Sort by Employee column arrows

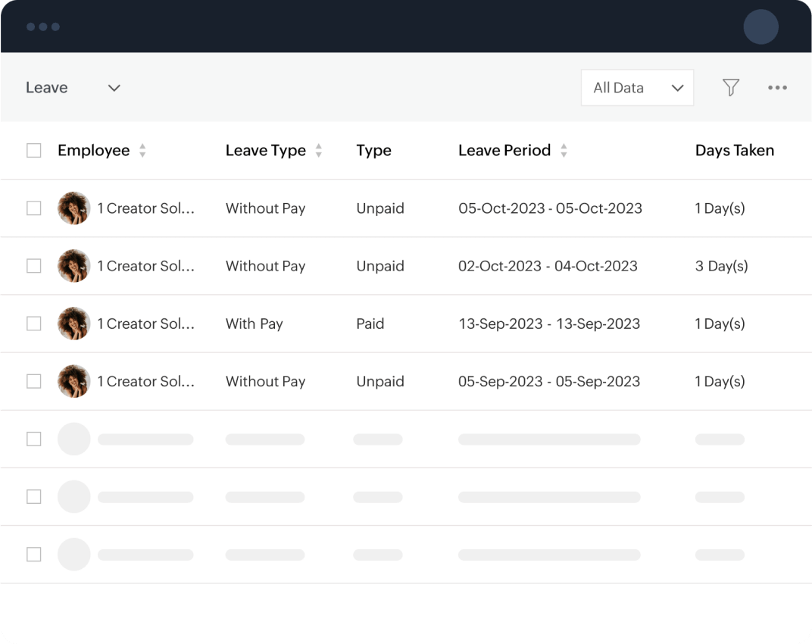[142, 151]
